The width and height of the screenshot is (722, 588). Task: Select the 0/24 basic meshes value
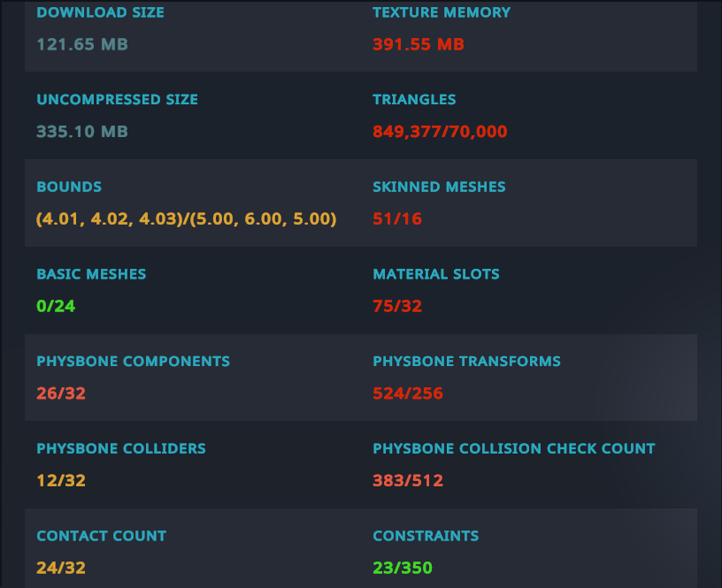pos(56,307)
